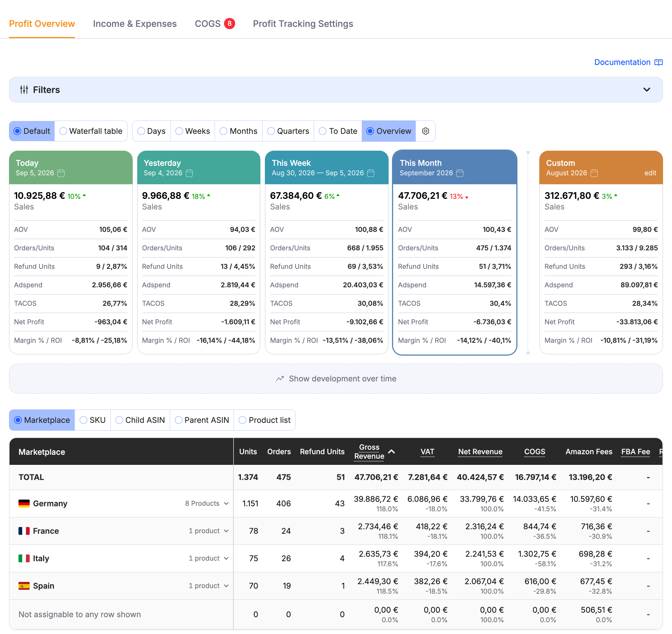Select the Waterfall table radio option
Image resolution: width=672 pixels, height=634 pixels.
tap(91, 131)
